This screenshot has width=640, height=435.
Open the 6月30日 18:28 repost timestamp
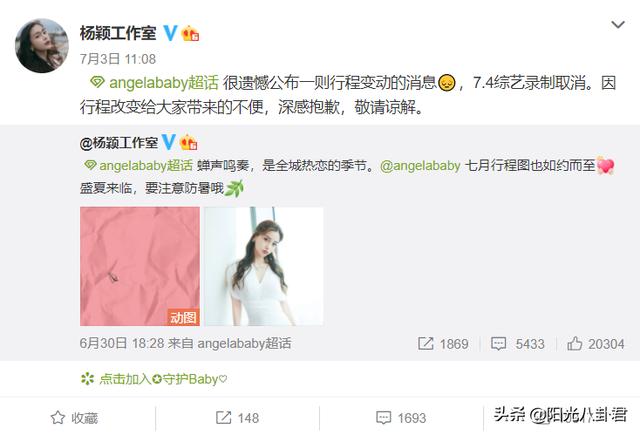click(x=122, y=343)
